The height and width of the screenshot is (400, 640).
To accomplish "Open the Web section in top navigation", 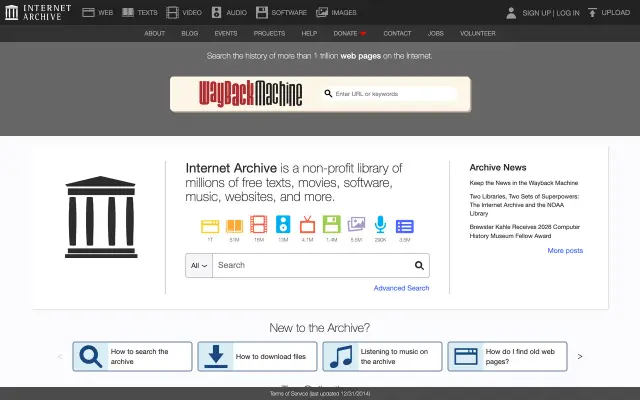I will (x=98, y=13).
